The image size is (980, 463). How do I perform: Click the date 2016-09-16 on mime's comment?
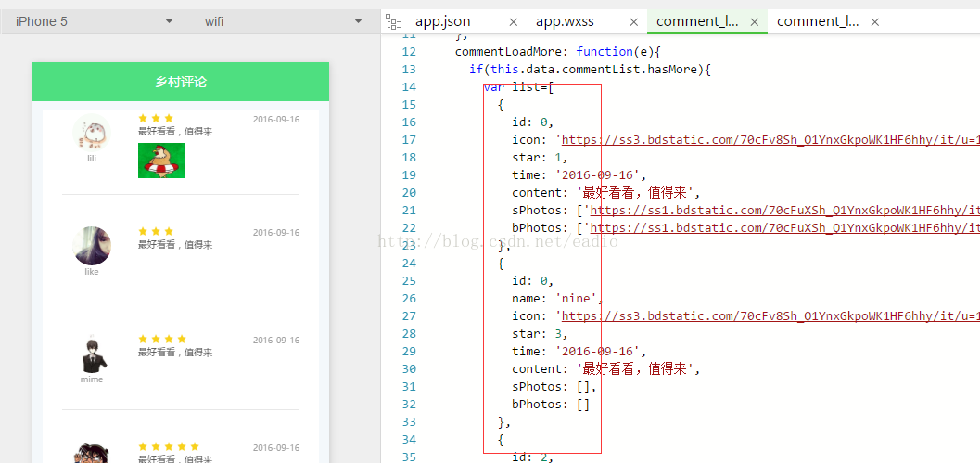[x=276, y=341]
